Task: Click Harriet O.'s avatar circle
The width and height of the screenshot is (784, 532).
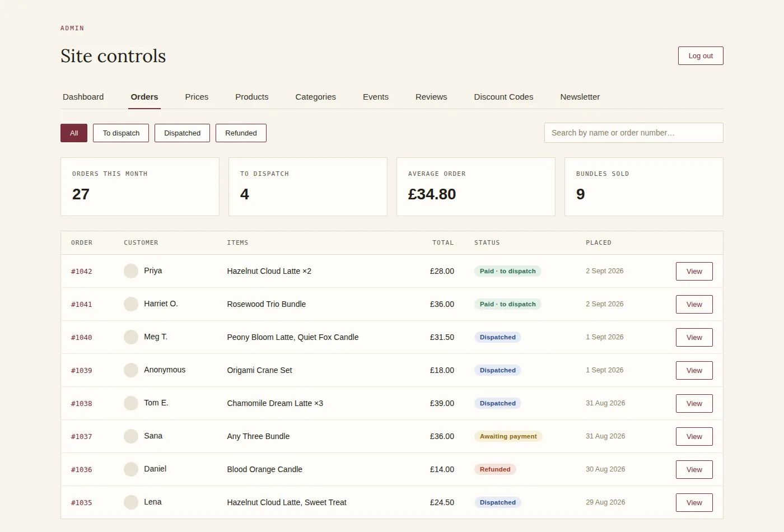Action: tap(131, 304)
